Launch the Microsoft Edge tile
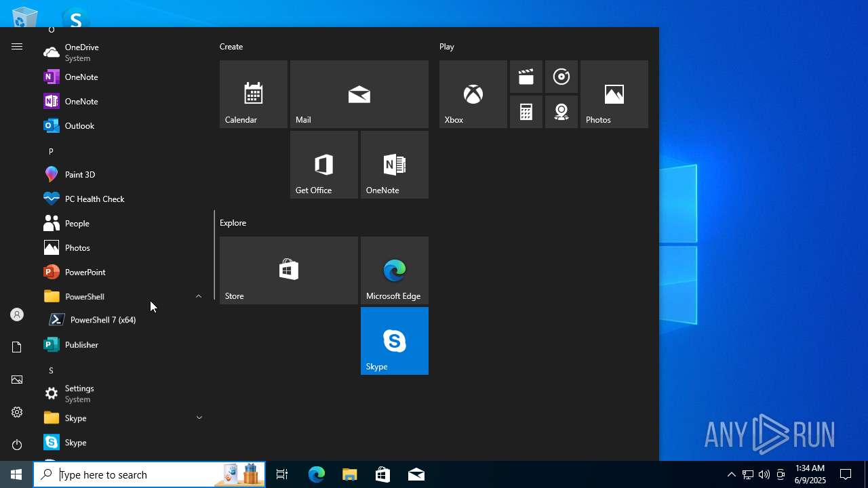868x488 pixels. 395,270
